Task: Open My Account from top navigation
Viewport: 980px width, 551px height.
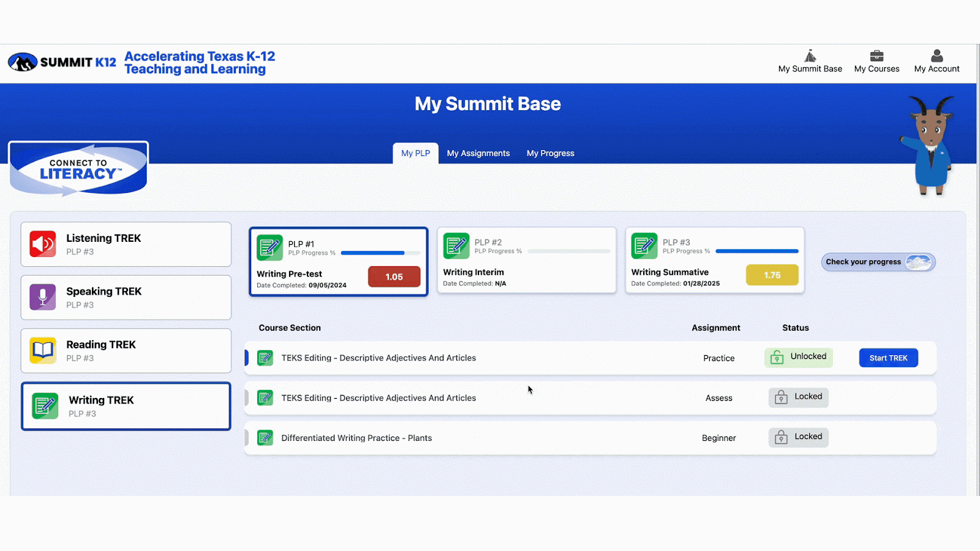Action: (937, 62)
